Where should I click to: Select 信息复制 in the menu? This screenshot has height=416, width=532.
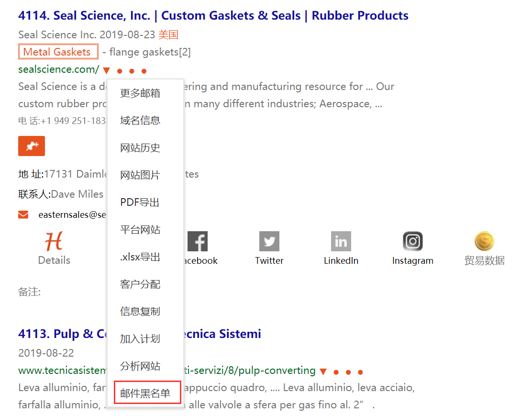[x=140, y=312]
